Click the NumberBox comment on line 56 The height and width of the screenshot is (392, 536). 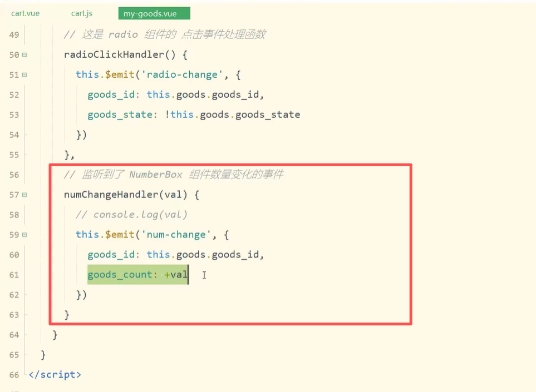click(174, 175)
